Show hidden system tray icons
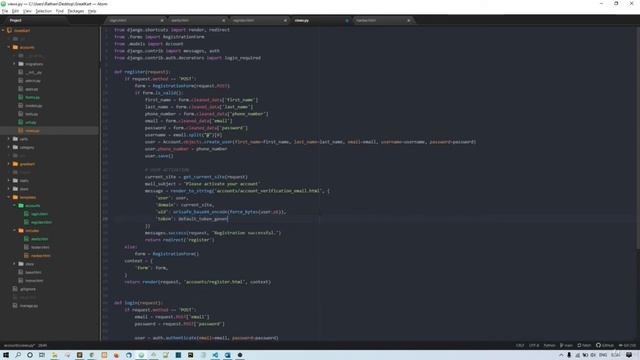The image size is (640, 360). 561,355
